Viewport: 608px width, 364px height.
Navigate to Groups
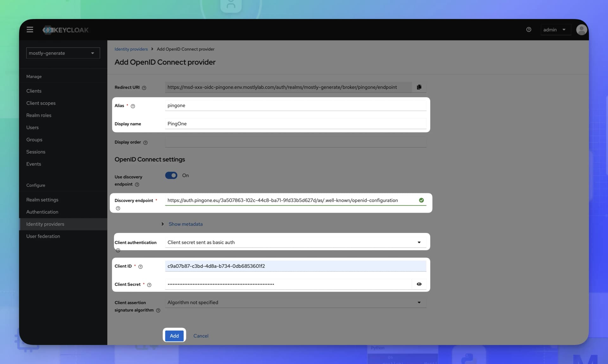(x=34, y=140)
